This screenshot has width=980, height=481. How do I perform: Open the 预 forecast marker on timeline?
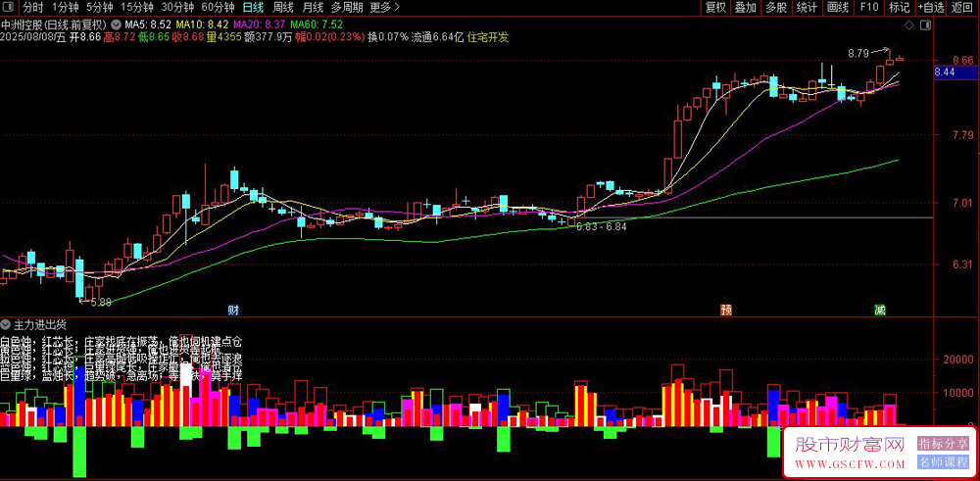tap(725, 310)
